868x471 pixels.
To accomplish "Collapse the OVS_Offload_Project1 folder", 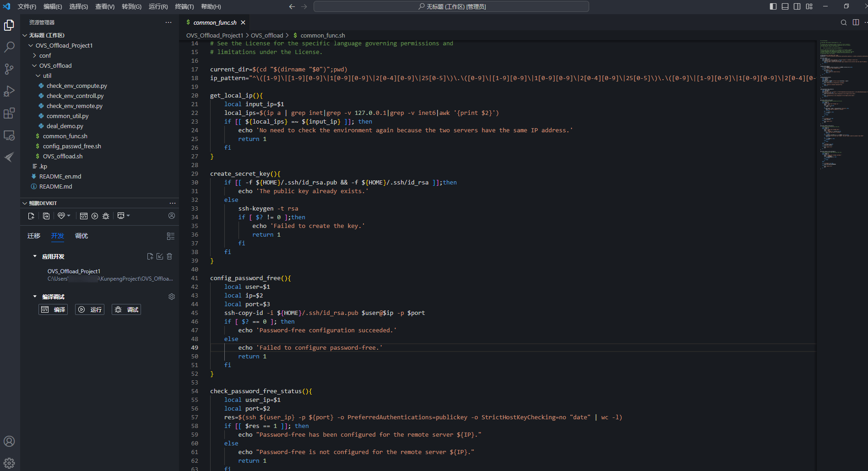I will [31, 45].
